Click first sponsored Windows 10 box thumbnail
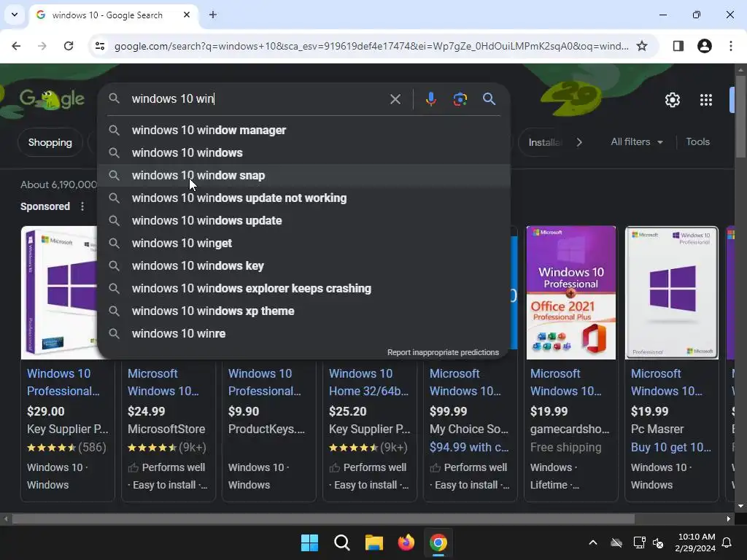The width and height of the screenshot is (747, 560). point(59,292)
